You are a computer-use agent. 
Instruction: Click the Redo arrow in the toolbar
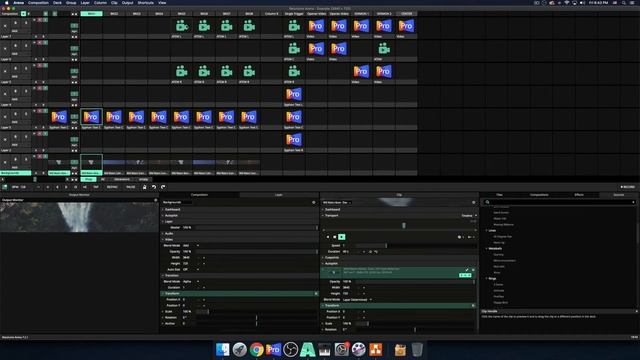point(163,187)
